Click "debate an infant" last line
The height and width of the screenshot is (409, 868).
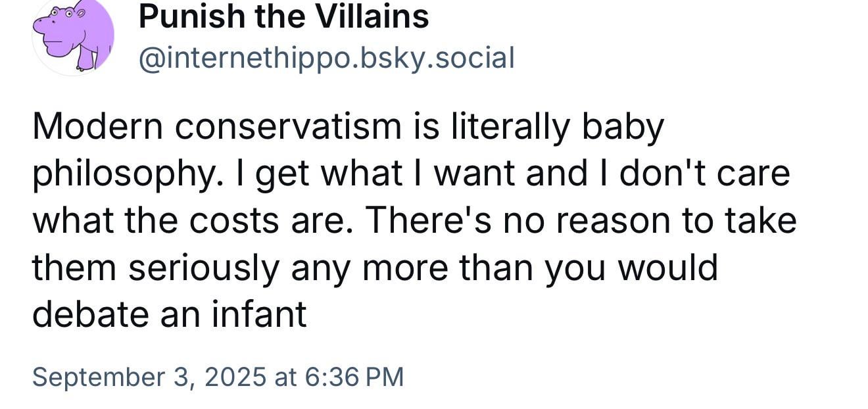(x=169, y=315)
